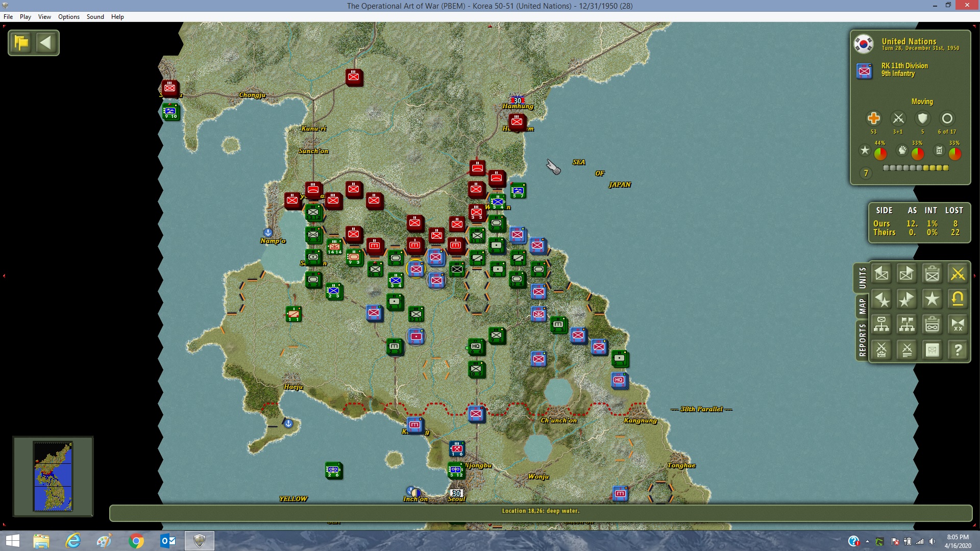Click the single star formation icon
The height and width of the screenshot is (551, 980).
pyautogui.click(x=933, y=299)
